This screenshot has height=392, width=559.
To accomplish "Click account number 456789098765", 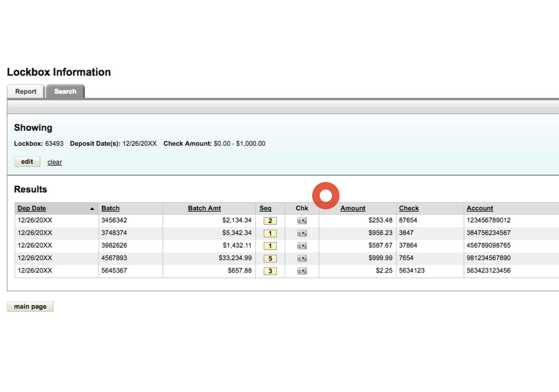I will pos(489,246).
